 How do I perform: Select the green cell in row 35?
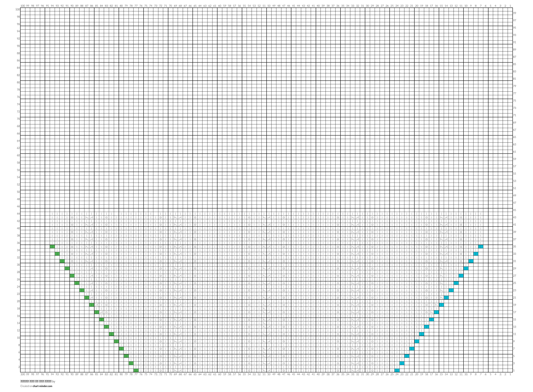[52, 246]
